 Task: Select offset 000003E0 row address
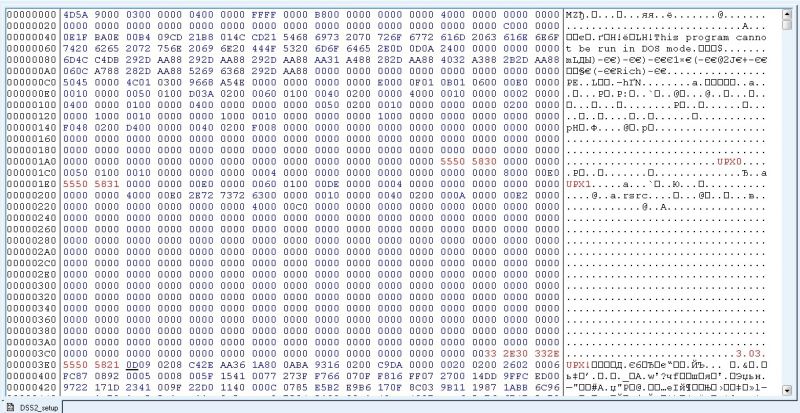click(32, 365)
